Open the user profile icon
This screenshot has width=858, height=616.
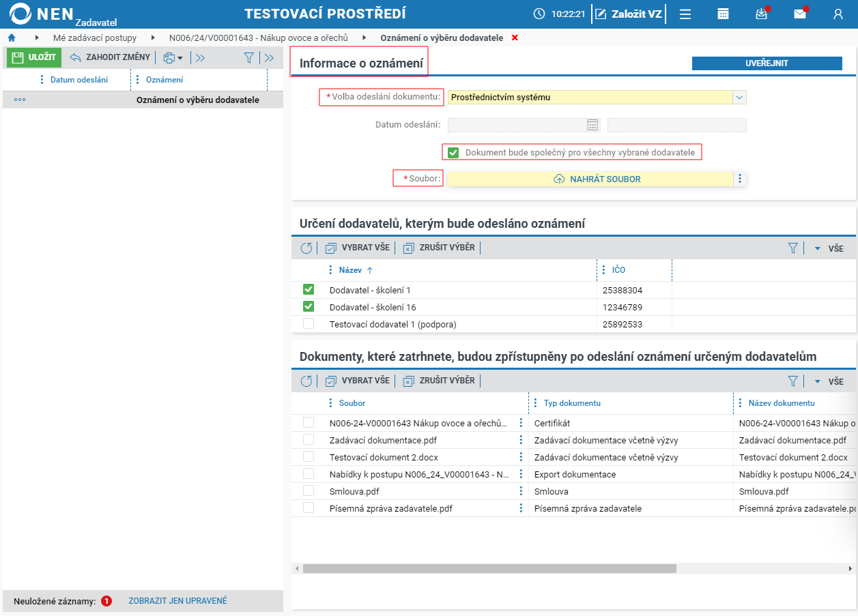point(838,14)
